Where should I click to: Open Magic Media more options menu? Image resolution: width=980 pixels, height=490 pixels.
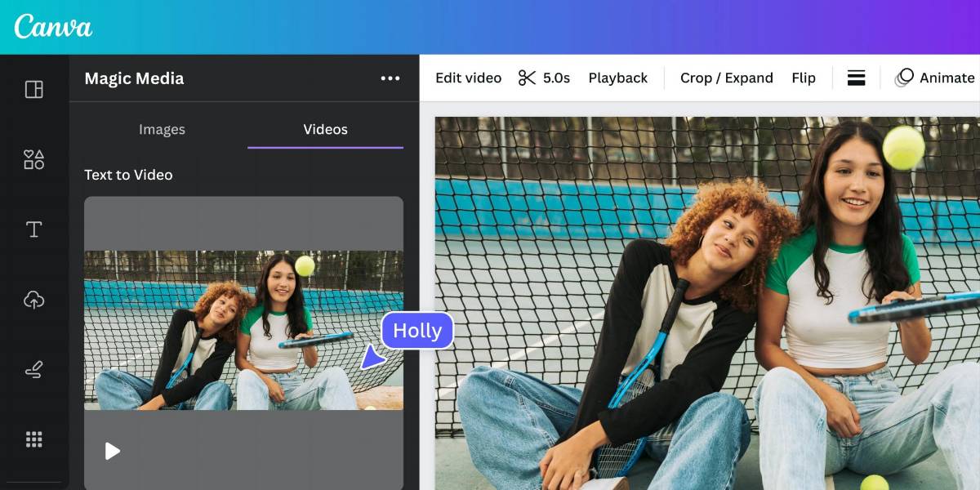tap(390, 78)
